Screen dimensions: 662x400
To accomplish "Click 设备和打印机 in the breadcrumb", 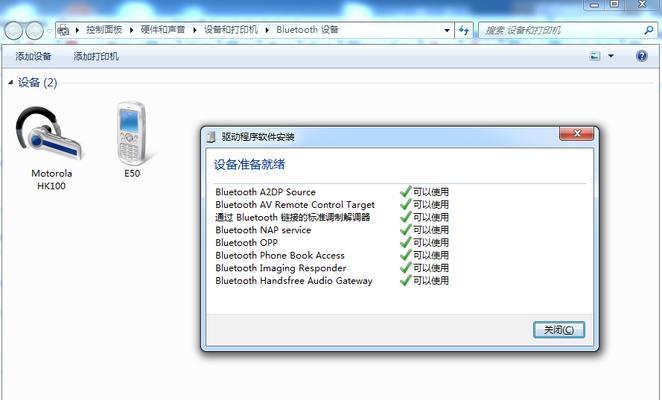I will [x=231, y=30].
